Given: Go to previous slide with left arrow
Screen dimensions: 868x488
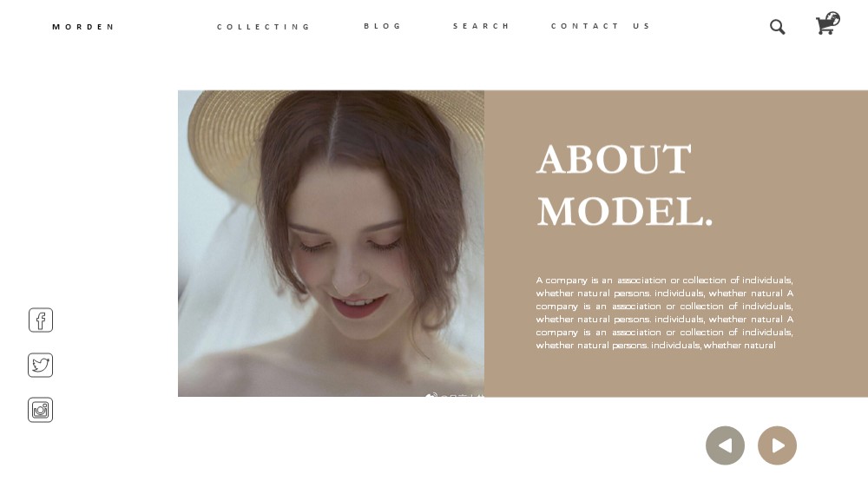Looking at the screenshot, I should pos(725,445).
